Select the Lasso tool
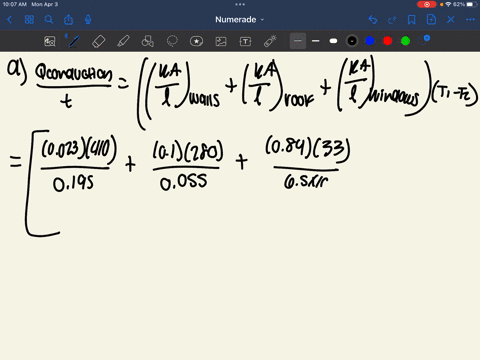Viewport: 480px width, 360px height. click(172, 41)
